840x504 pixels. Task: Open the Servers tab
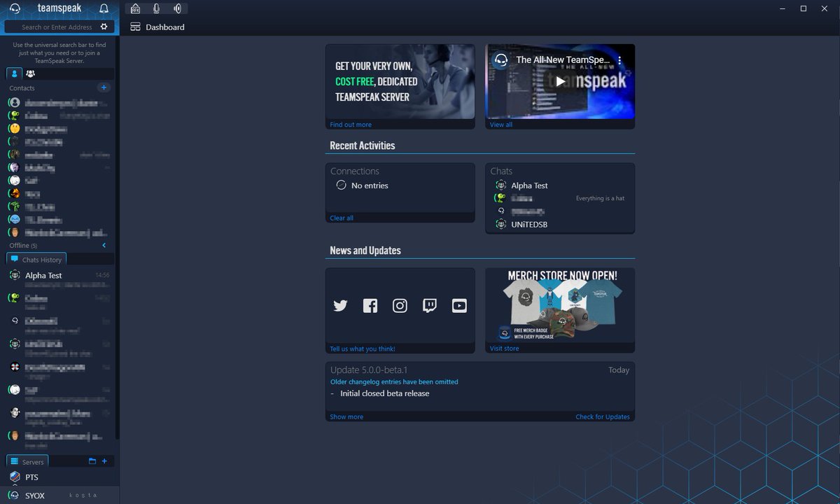coord(28,461)
